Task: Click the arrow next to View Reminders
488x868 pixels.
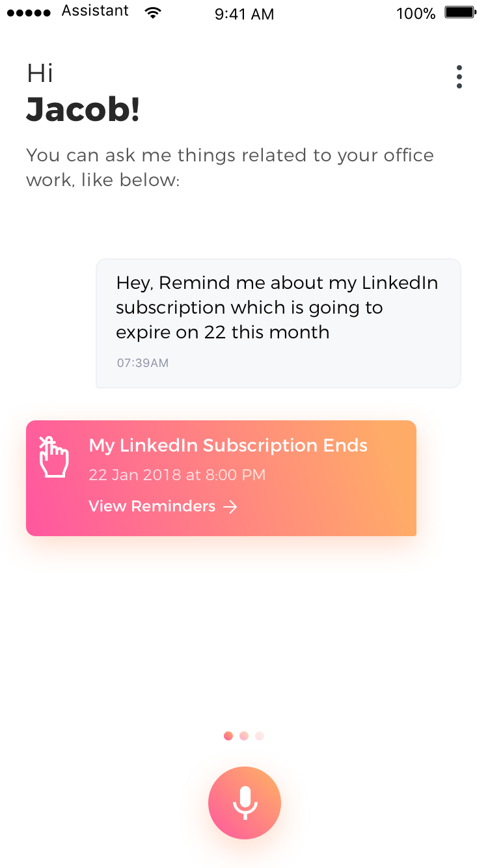Action: click(230, 507)
